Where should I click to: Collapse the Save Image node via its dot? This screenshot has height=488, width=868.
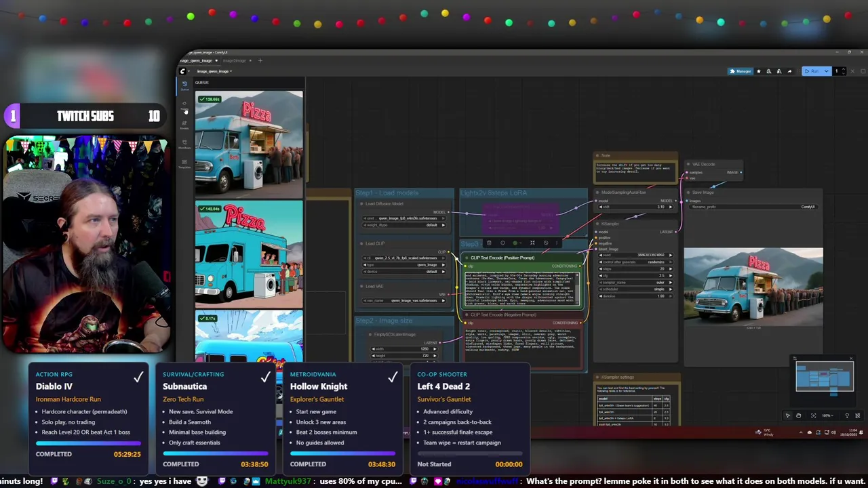pyautogui.click(x=688, y=192)
